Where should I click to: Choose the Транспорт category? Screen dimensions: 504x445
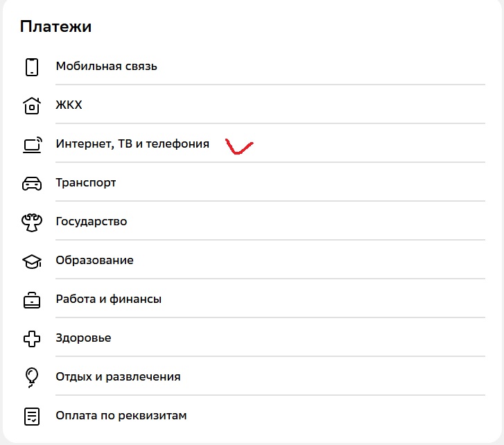point(86,183)
